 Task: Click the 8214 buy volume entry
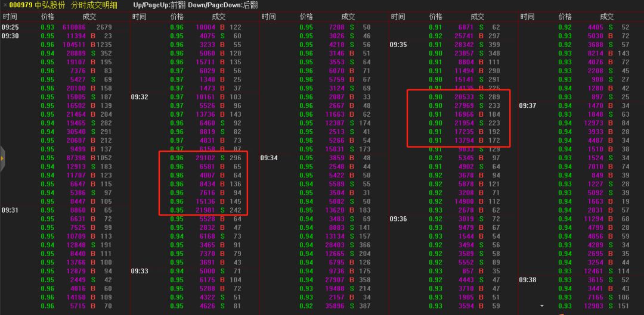[596, 54]
